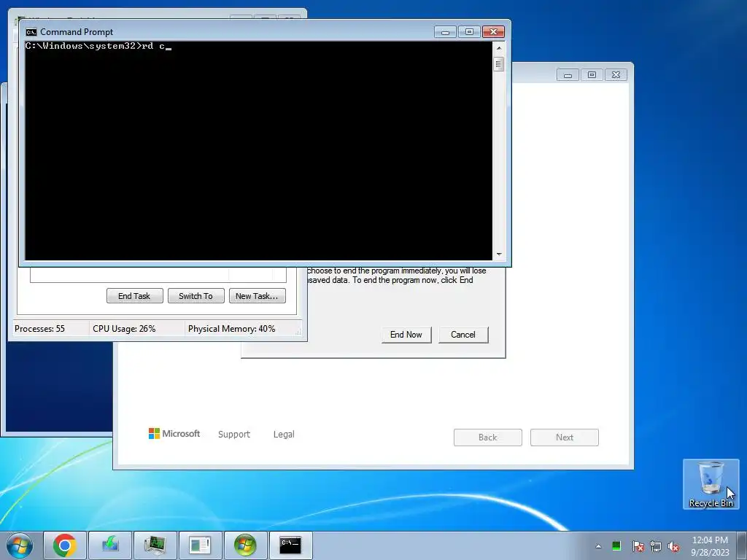
Task: Click the CPU Usage: 26% status text
Action: click(x=124, y=329)
